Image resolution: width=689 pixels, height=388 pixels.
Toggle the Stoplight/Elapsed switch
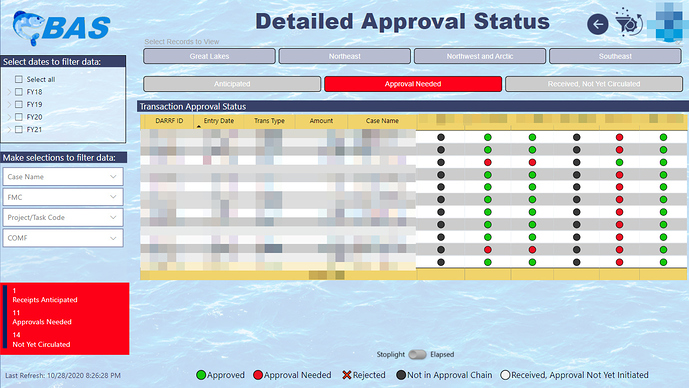click(417, 354)
